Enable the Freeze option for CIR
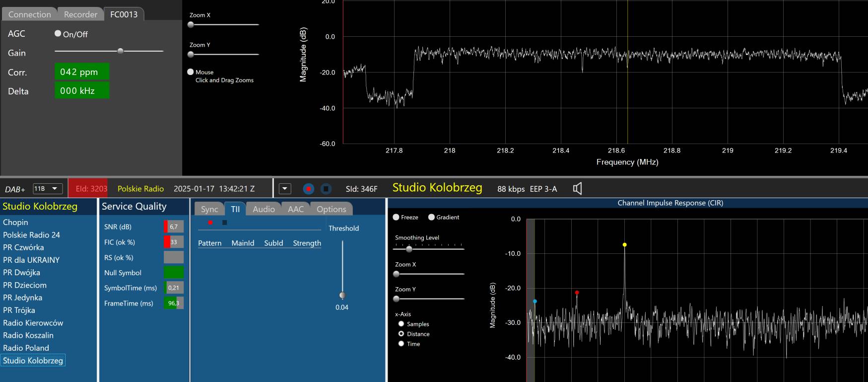 click(396, 217)
